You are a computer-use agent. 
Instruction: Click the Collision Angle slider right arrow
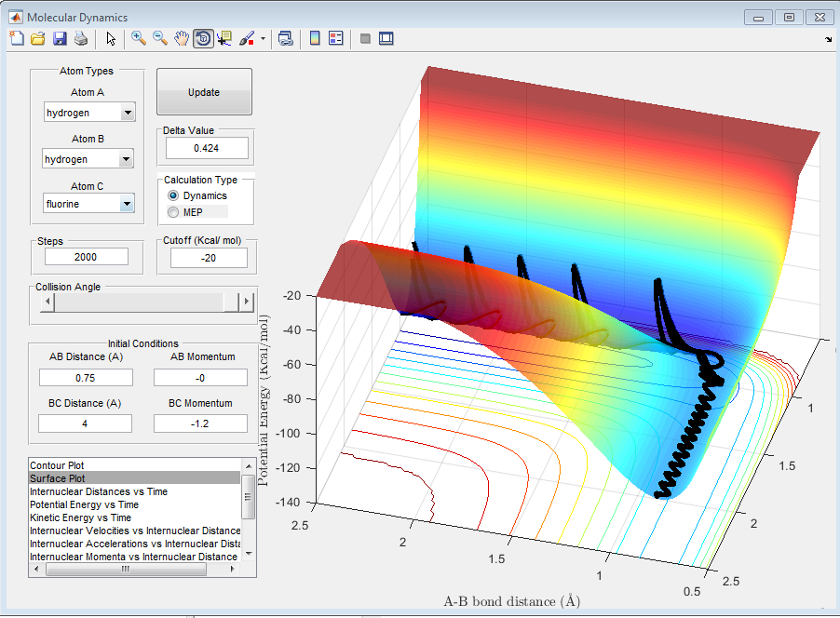click(x=246, y=302)
